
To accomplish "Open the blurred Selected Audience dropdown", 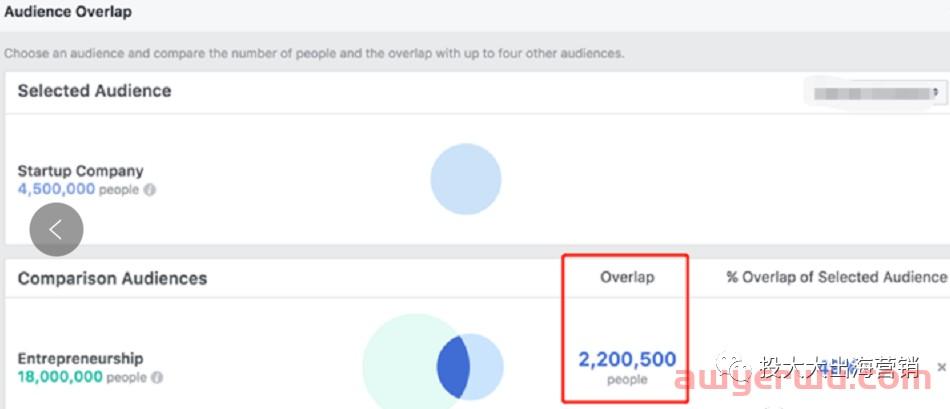I will 875,93.
